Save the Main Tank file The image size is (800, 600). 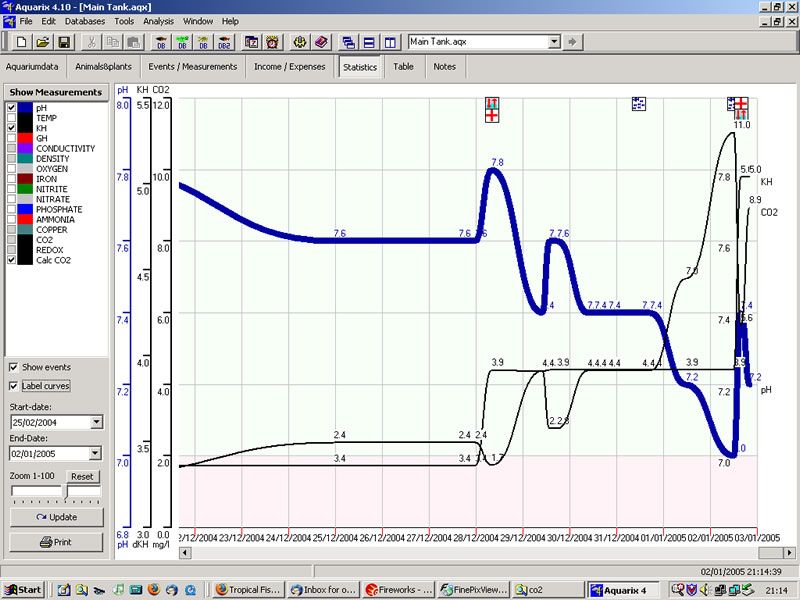pos(64,42)
